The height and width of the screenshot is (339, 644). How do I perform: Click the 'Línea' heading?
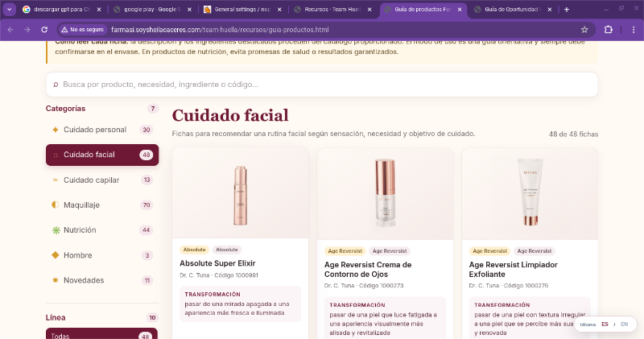point(56,317)
